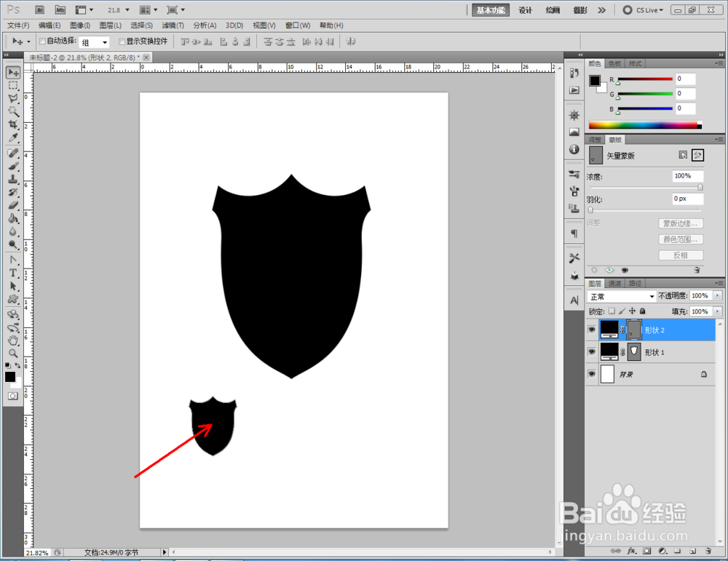728x561 pixels.
Task: Expand more workspaces chevron
Action: click(x=602, y=10)
